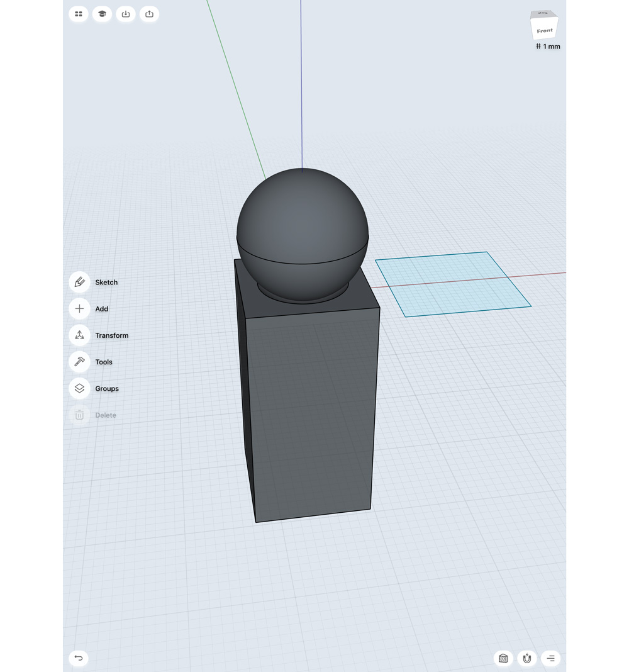Click the Add menu label

[101, 308]
